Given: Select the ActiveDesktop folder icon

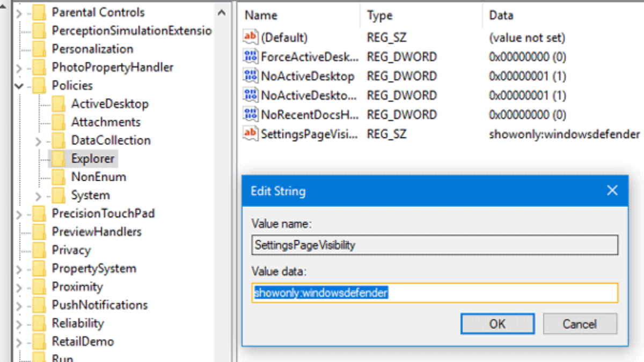Looking at the screenshot, I should (x=58, y=104).
